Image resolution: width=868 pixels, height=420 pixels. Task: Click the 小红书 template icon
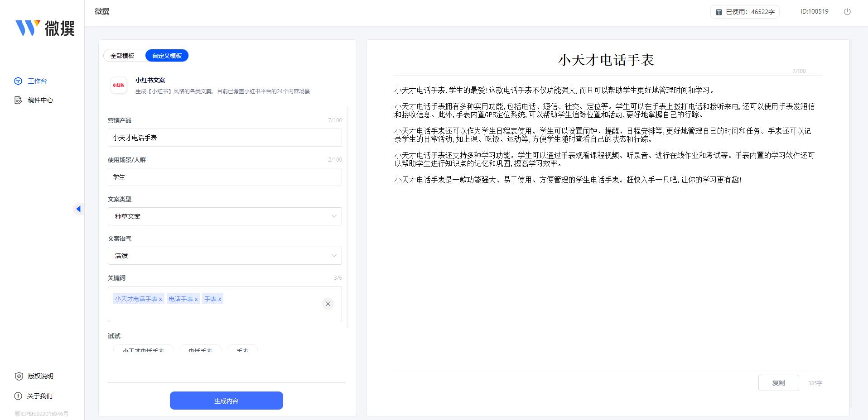(118, 85)
